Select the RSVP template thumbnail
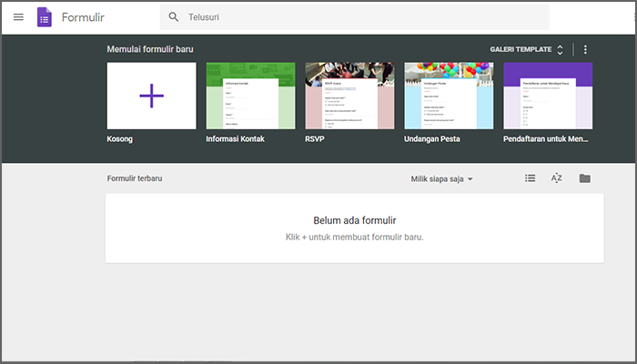Viewport: 637px width, 364px height. click(x=349, y=96)
